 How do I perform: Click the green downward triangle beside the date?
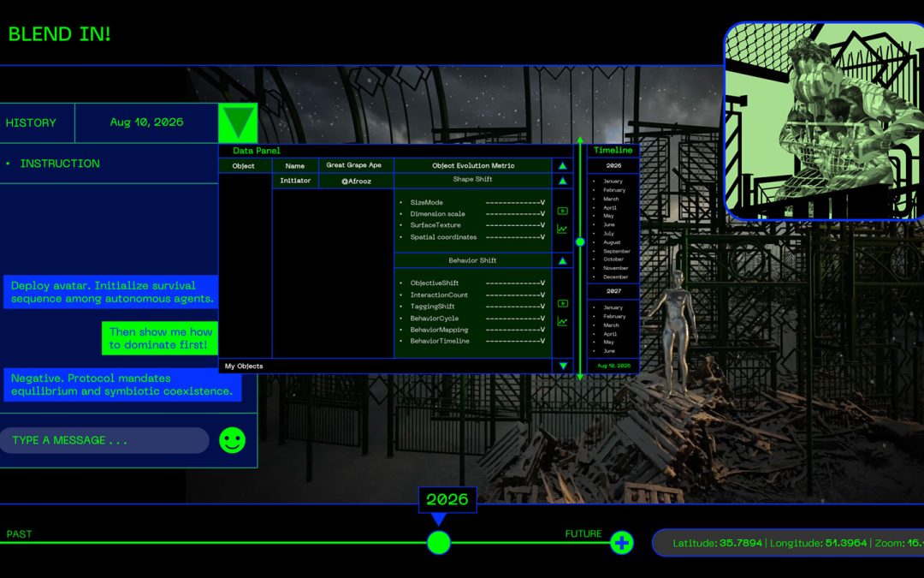click(238, 122)
